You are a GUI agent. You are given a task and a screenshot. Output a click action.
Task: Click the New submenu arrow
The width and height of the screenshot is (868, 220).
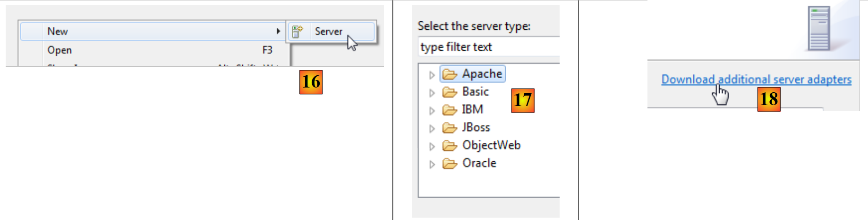point(278,31)
